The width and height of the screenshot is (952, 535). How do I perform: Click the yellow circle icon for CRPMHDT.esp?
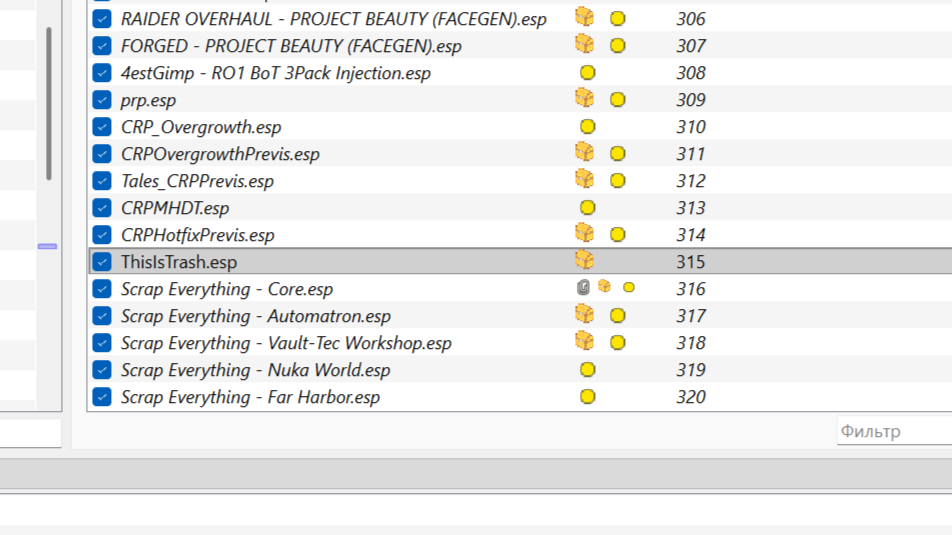point(588,208)
